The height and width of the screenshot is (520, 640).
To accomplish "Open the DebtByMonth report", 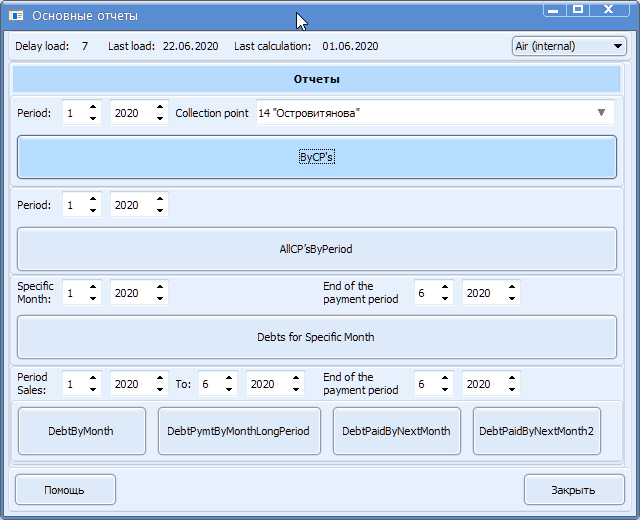I will (81, 431).
